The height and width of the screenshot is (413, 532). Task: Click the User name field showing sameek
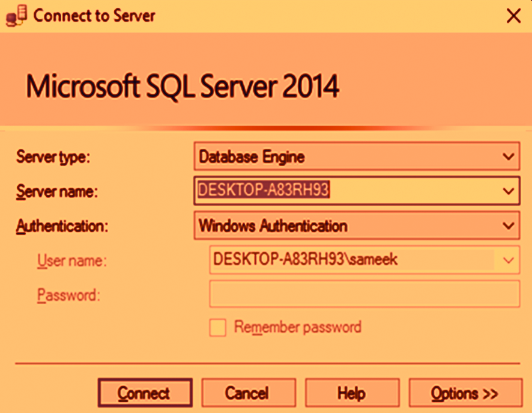(305, 260)
